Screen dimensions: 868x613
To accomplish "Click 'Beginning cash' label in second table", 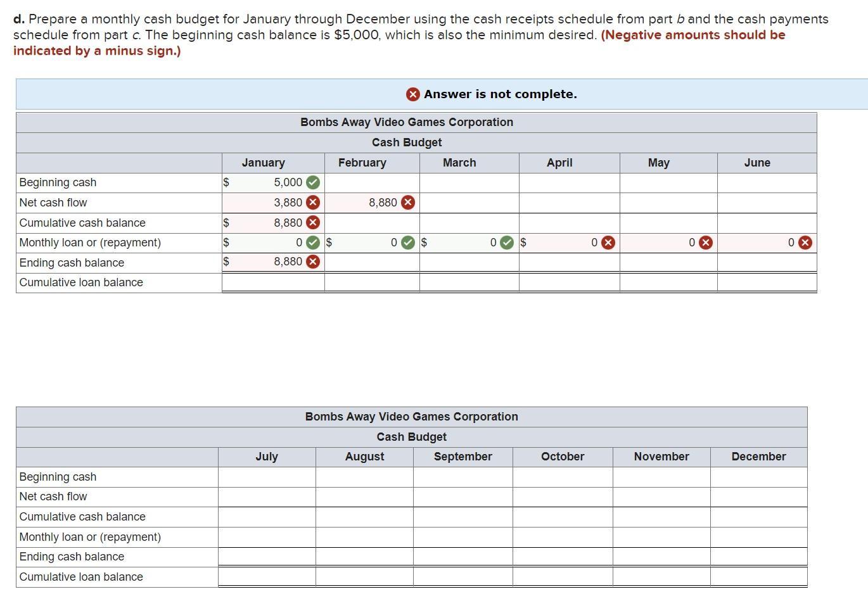I will (x=58, y=477).
